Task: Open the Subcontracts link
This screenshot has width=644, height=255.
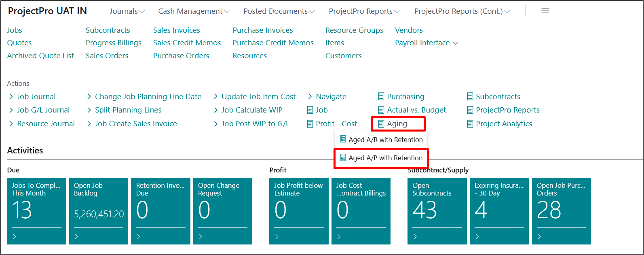Action: click(108, 30)
